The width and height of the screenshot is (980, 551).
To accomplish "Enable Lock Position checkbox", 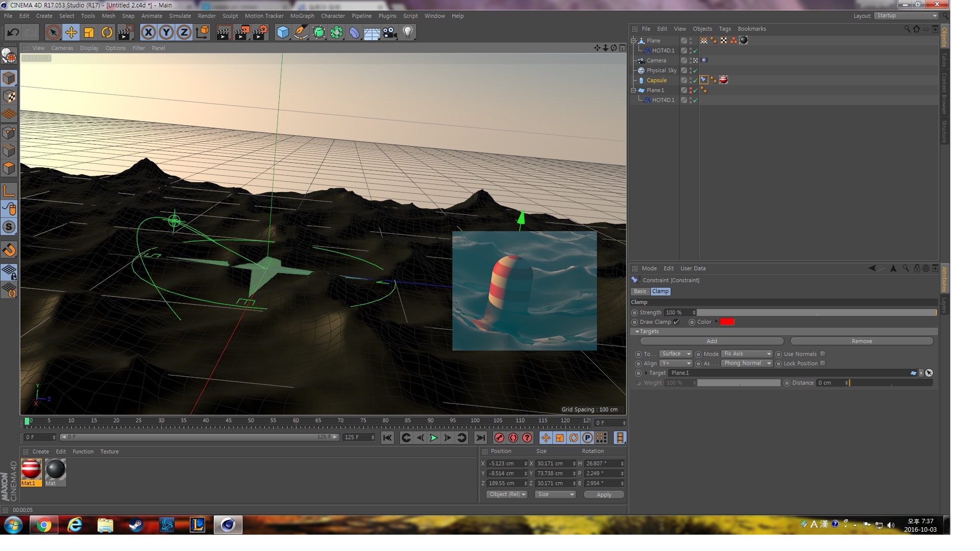I will pos(823,363).
